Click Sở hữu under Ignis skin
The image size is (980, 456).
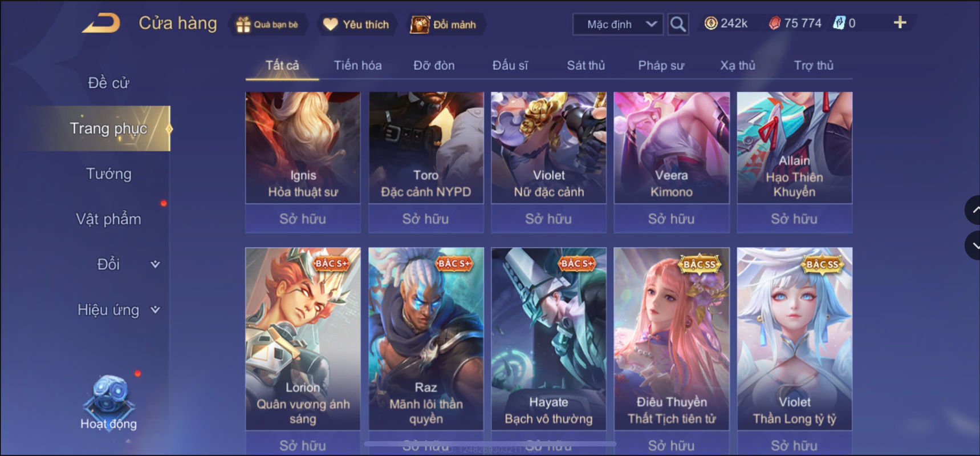coord(303,219)
